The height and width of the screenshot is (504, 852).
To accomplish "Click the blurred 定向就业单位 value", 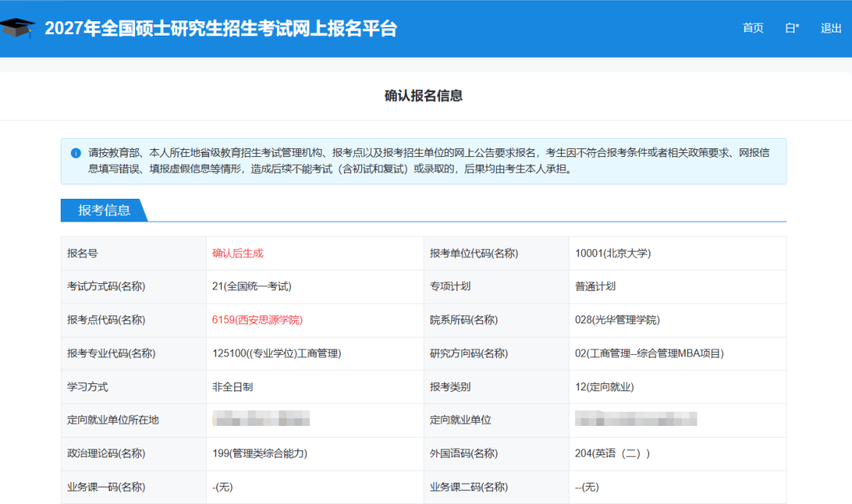I will point(636,419).
